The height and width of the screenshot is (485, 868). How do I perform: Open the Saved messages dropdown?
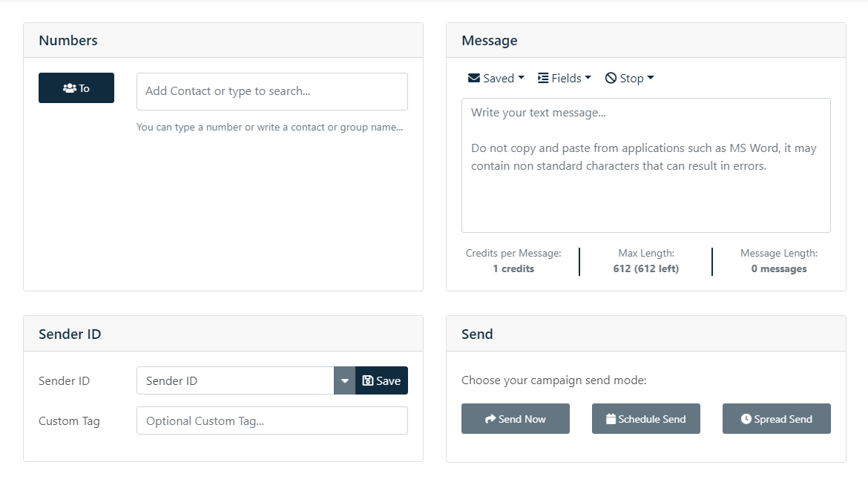click(496, 78)
